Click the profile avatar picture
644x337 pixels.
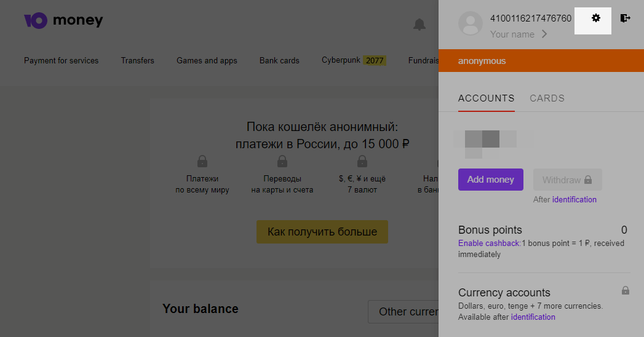click(x=471, y=24)
